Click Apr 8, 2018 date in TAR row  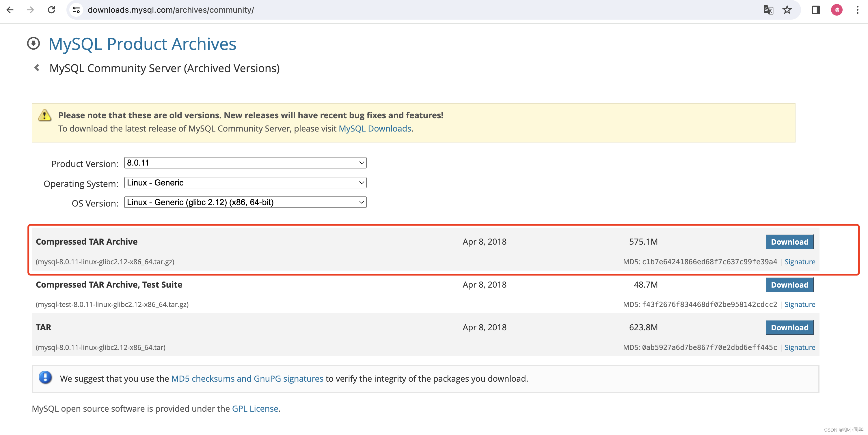click(484, 328)
